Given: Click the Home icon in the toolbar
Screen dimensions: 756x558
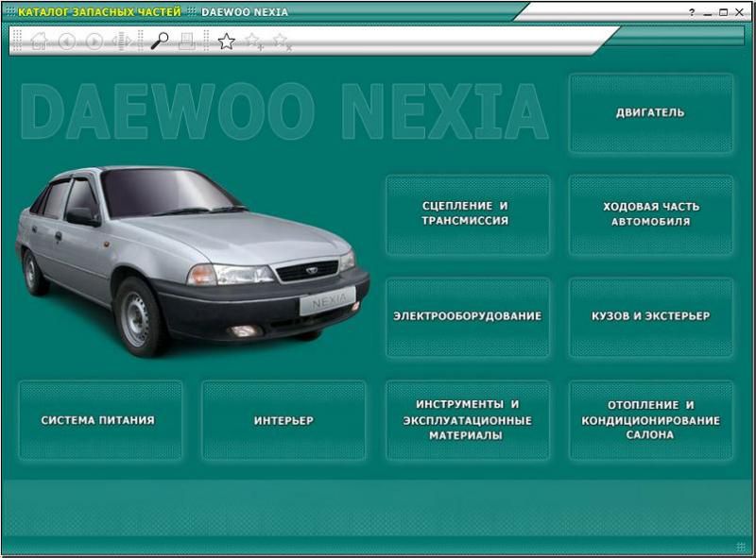Looking at the screenshot, I should pyautogui.click(x=39, y=42).
